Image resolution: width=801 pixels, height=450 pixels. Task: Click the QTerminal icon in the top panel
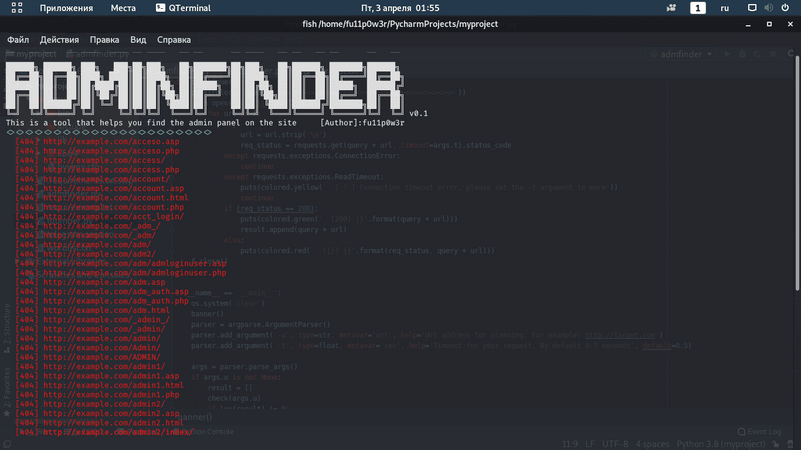160,8
